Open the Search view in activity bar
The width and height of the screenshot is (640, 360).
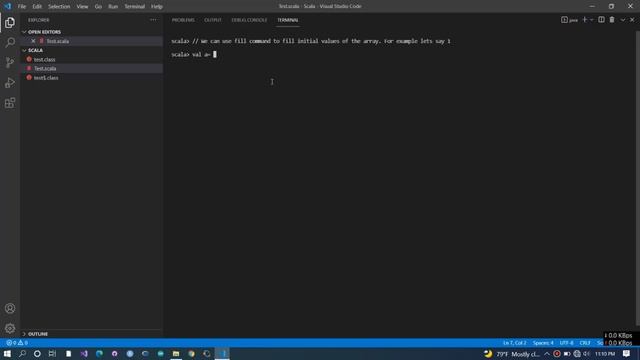click(x=10, y=42)
